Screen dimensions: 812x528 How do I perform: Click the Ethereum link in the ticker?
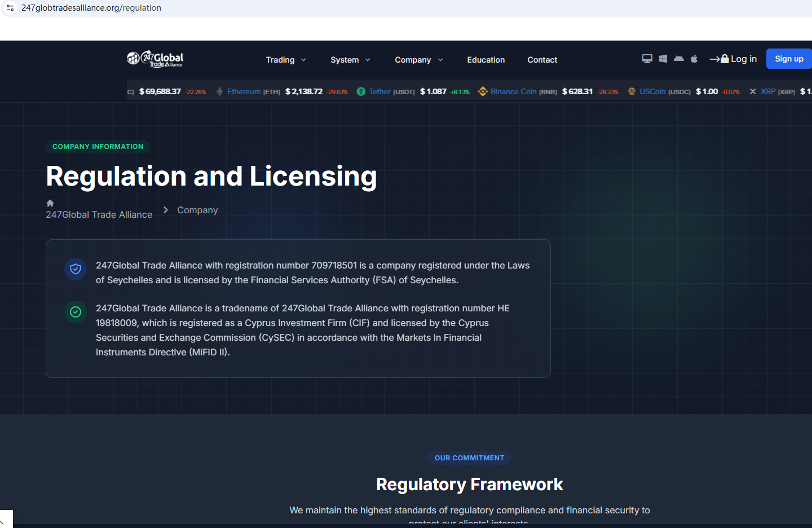244,91
